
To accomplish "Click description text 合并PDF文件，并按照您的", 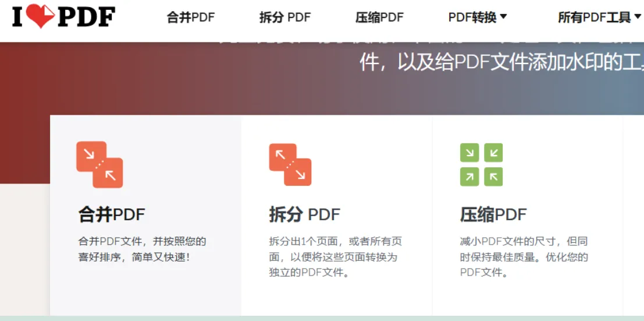I will coord(142,241).
